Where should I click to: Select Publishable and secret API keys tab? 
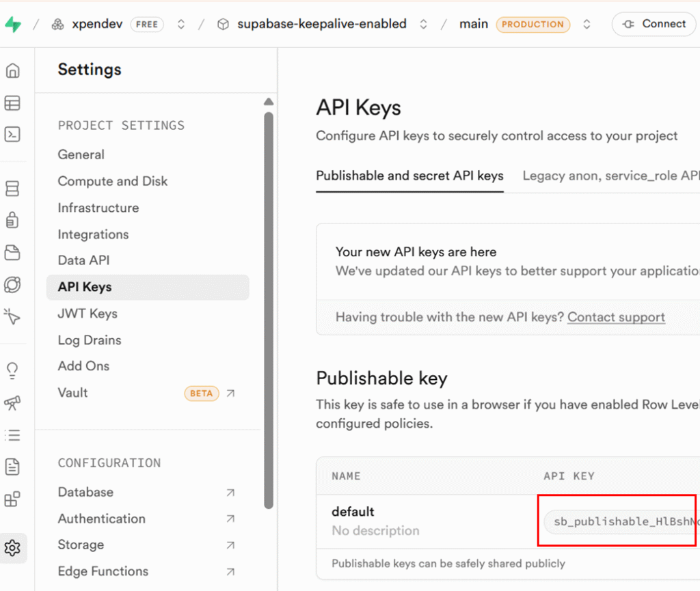(x=409, y=176)
